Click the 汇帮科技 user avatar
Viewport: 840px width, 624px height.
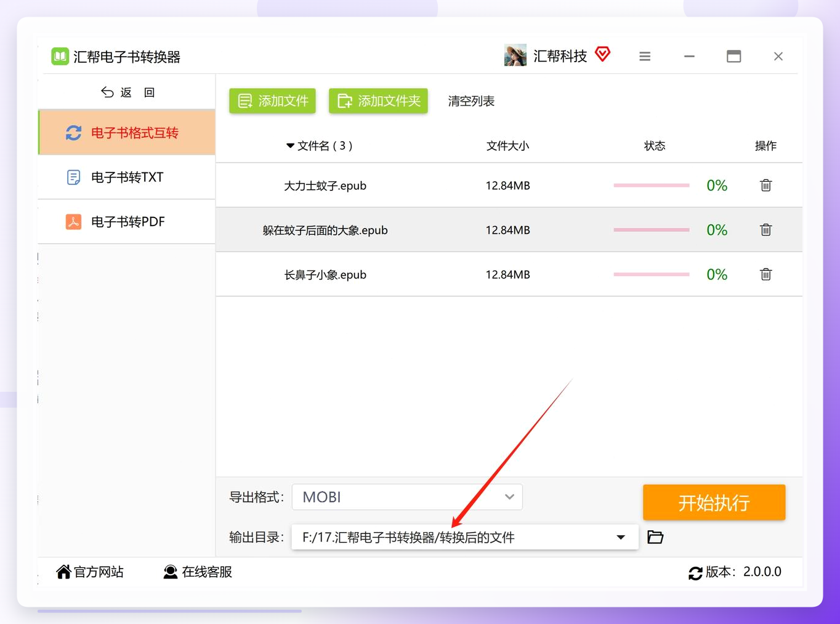pos(515,55)
